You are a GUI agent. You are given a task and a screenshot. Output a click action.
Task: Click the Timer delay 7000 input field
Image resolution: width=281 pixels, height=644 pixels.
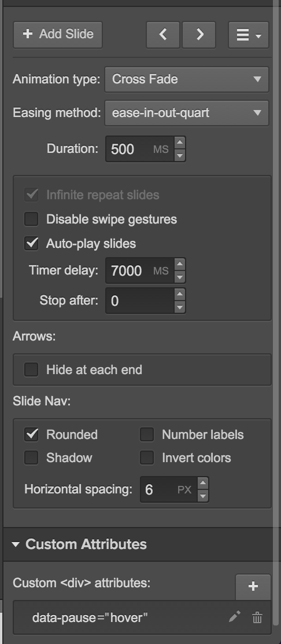[x=139, y=270]
